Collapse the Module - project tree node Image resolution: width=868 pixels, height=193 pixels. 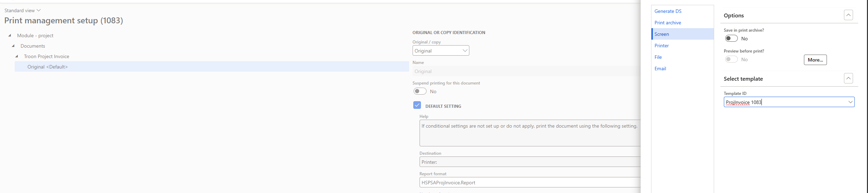[x=10, y=35]
